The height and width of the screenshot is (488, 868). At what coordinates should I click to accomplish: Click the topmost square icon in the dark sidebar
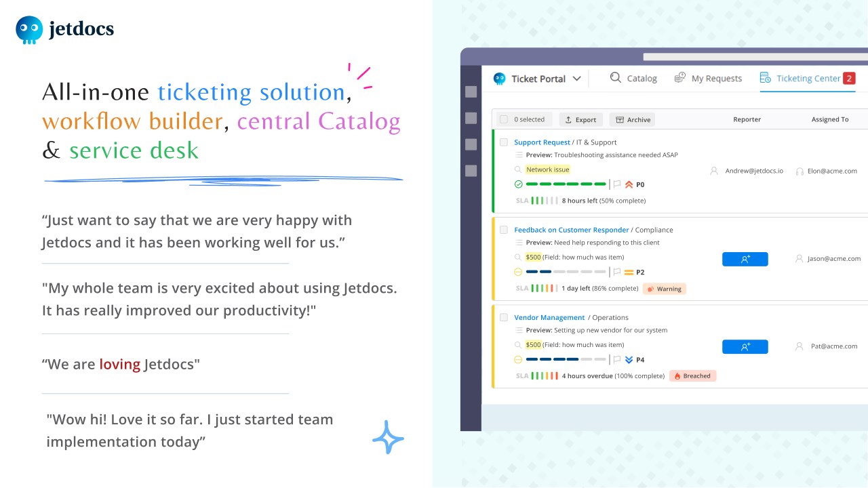[x=471, y=92]
